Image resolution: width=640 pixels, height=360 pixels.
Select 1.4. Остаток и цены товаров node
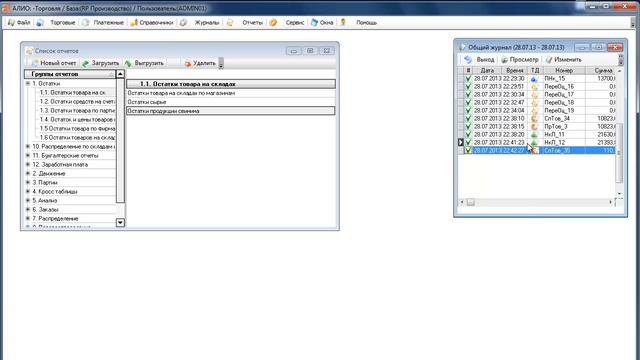[x=77, y=119]
